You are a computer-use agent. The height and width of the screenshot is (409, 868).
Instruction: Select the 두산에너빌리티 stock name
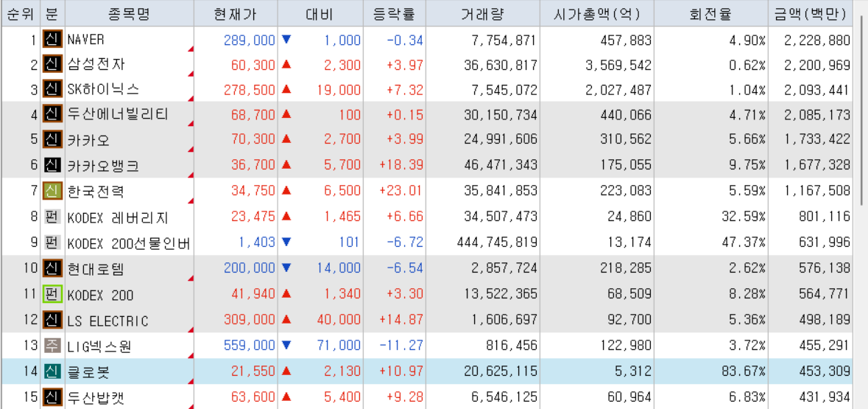(x=118, y=115)
